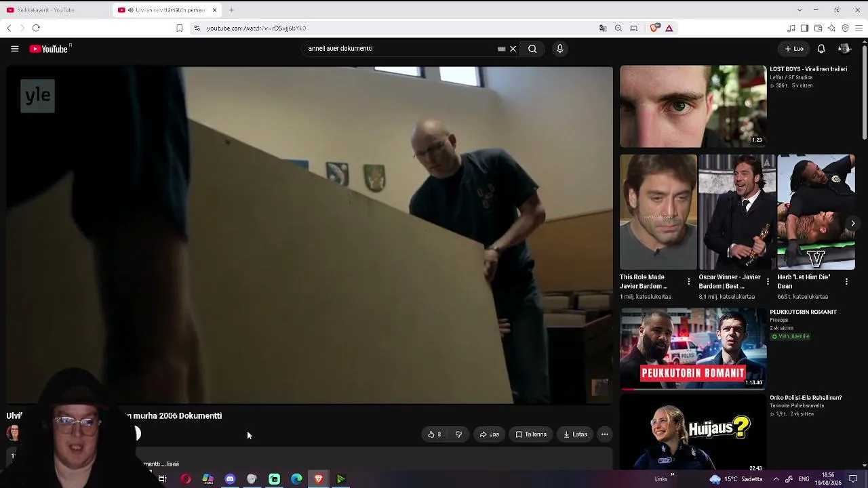Open LOST BOYS - Virallinen traileri title
Screen dimensions: 868x488
[808, 68]
